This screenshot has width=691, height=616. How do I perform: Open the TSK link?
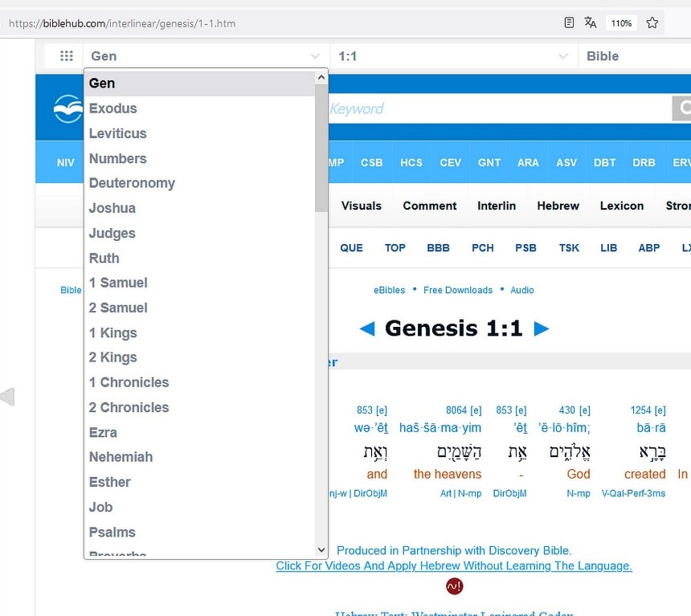[x=569, y=248]
